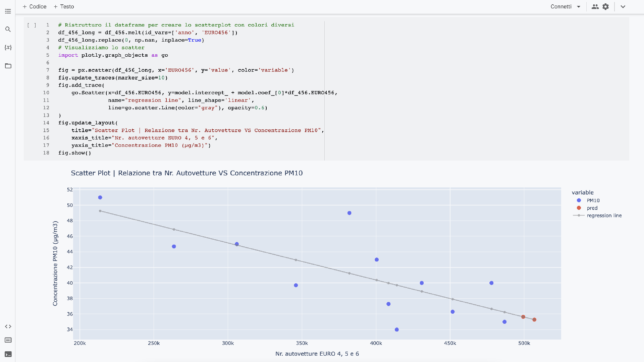Add a new text cell with Testo

point(64,6)
